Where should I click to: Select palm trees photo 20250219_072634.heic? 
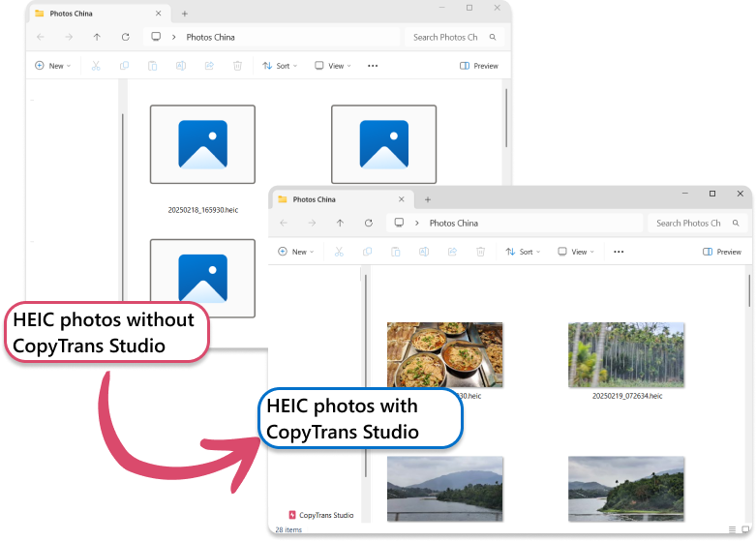pos(626,354)
